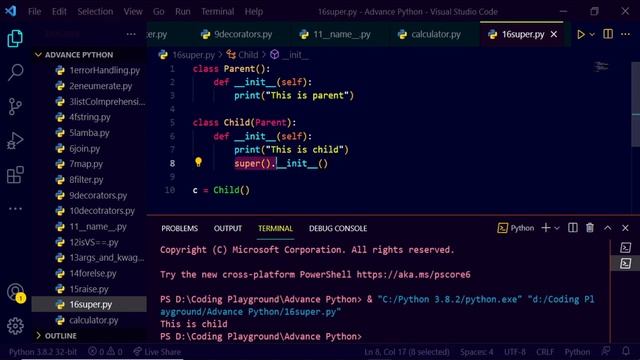Open the Help menu
The width and height of the screenshot is (640, 360).
tap(254, 12)
